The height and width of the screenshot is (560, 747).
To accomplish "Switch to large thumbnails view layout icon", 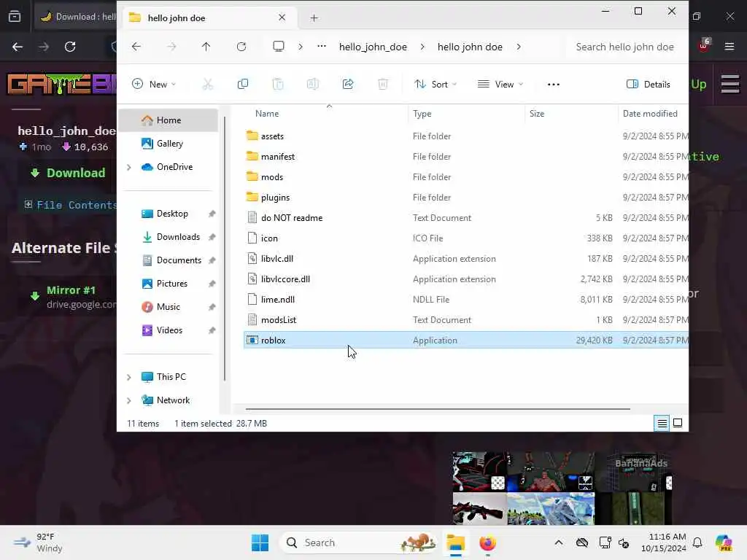I will [678, 423].
